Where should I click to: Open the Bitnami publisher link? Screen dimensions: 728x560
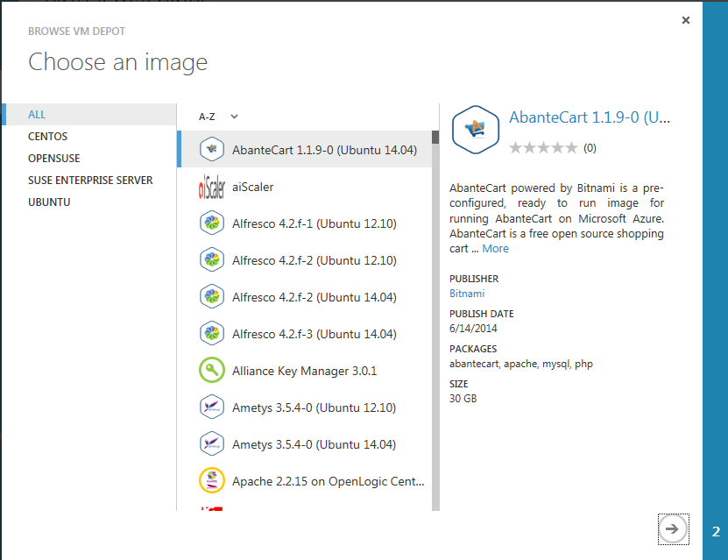tap(467, 294)
